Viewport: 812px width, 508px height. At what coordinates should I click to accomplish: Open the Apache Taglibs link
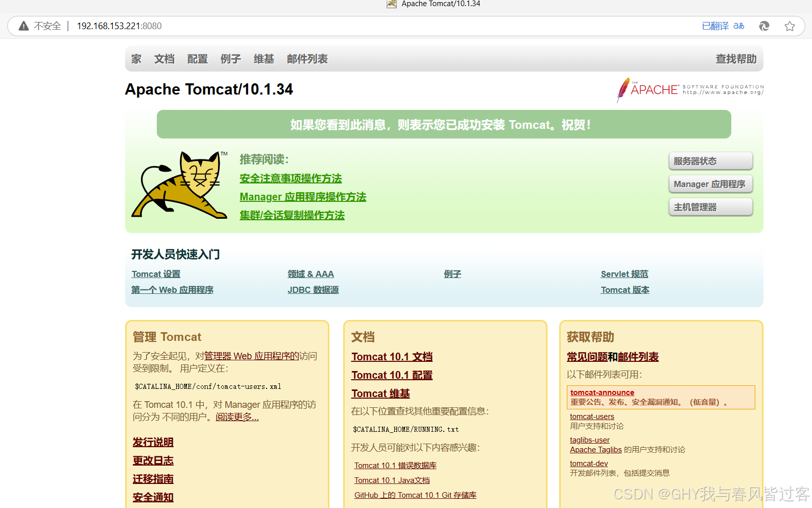click(595, 450)
